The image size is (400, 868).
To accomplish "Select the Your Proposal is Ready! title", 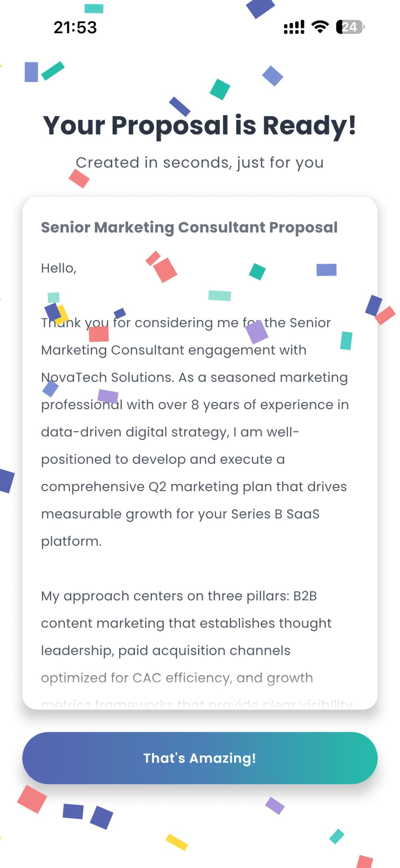I will [x=200, y=126].
